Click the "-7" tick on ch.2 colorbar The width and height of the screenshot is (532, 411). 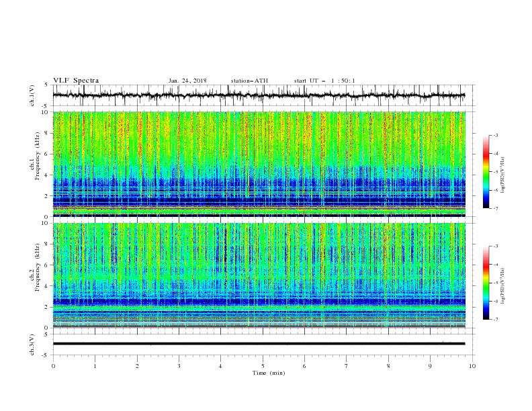click(495, 320)
